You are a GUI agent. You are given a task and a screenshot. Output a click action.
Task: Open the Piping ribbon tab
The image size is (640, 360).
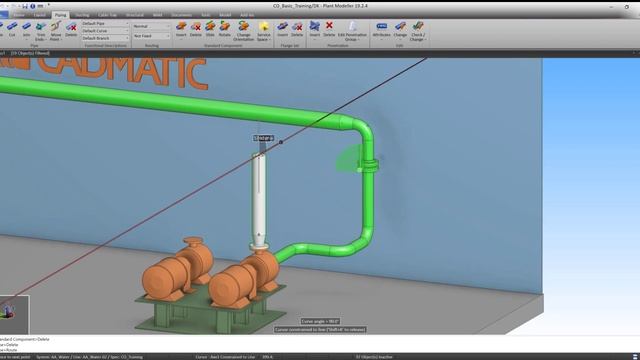click(x=60, y=15)
